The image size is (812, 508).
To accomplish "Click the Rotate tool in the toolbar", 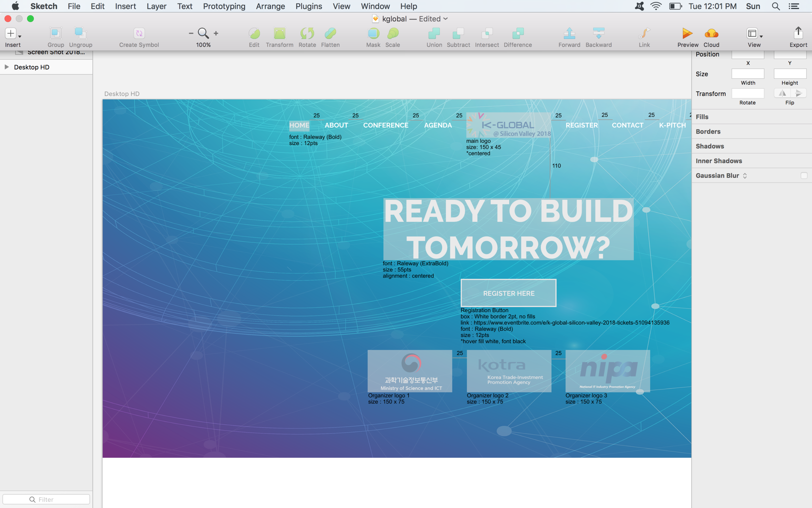I will click(307, 37).
